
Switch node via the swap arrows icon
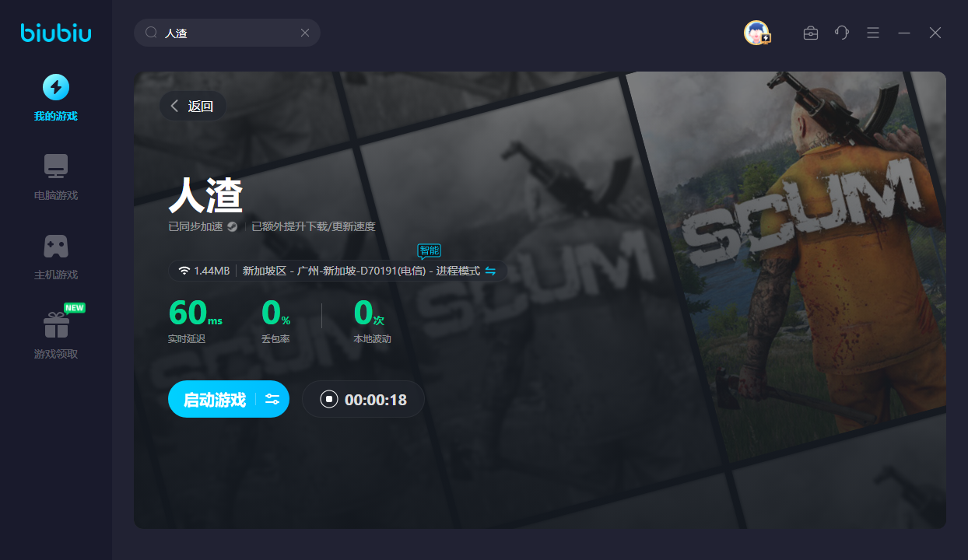tap(490, 271)
